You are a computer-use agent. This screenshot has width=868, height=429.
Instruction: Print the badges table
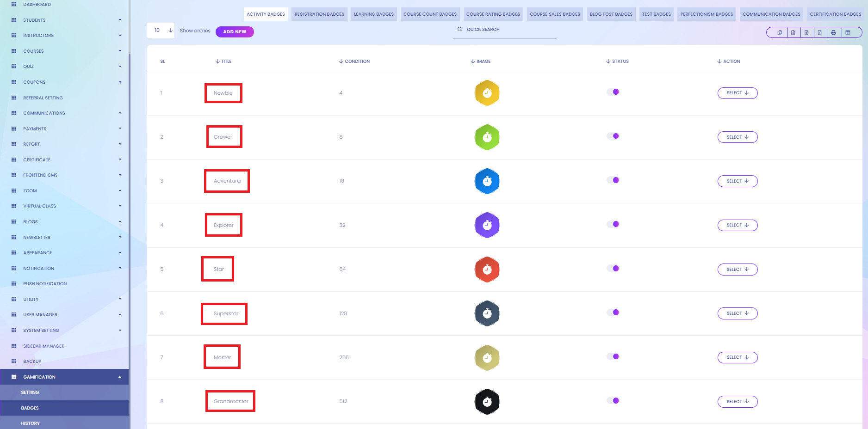tap(833, 32)
